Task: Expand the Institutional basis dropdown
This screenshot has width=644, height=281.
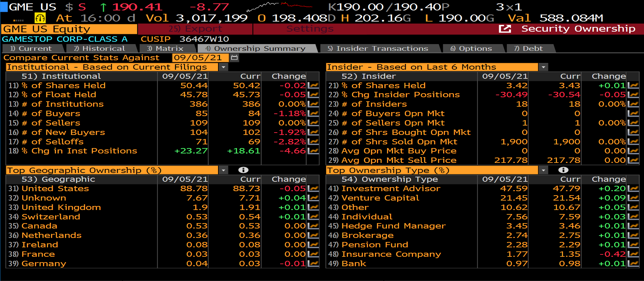Action: [223, 67]
